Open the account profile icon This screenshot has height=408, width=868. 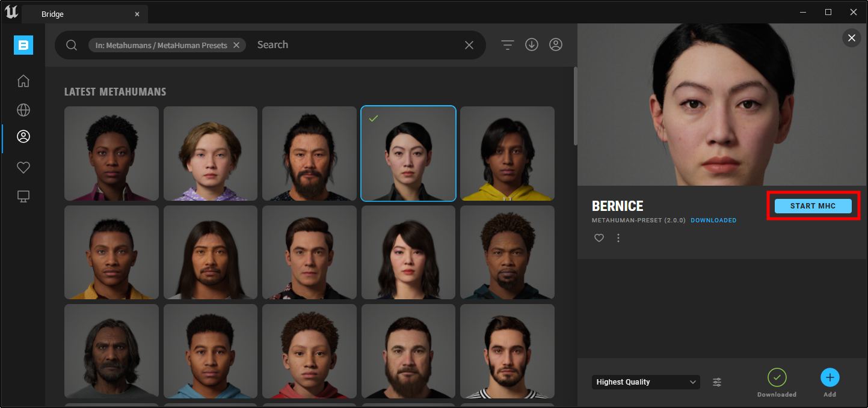point(556,44)
